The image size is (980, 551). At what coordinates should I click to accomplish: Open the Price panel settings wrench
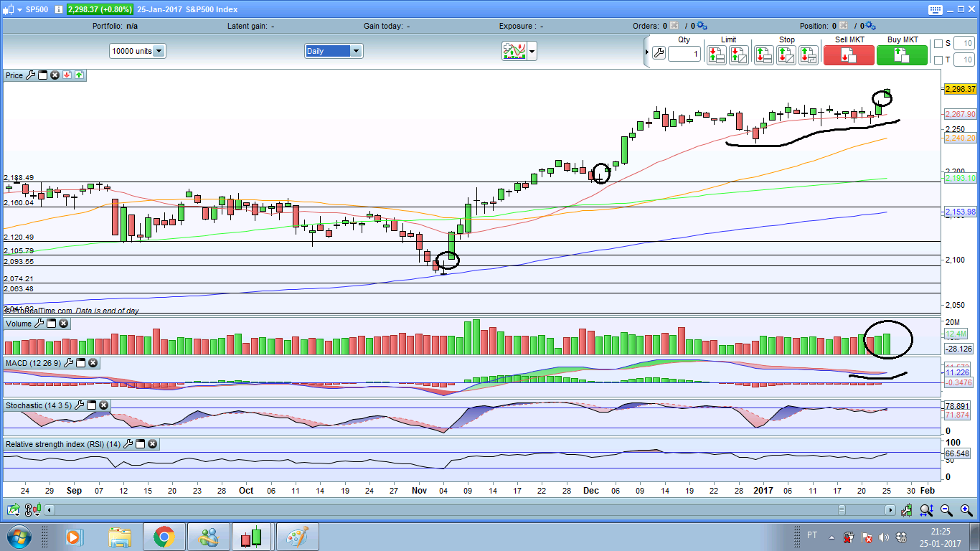point(30,75)
